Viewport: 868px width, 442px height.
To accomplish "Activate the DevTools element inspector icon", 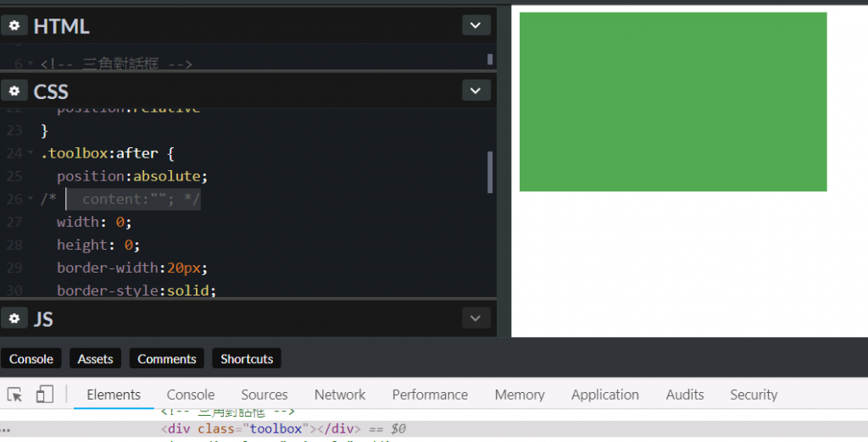I will (15, 395).
